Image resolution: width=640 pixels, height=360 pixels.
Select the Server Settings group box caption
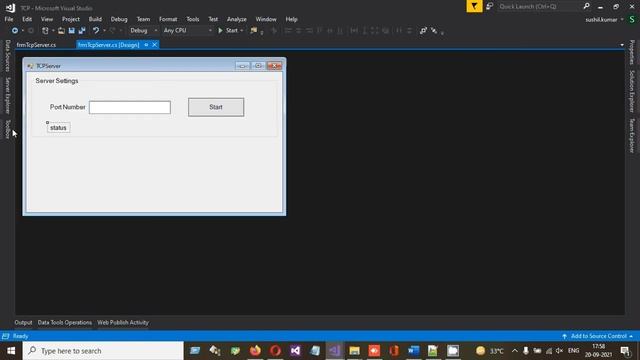click(x=57, y=81)
